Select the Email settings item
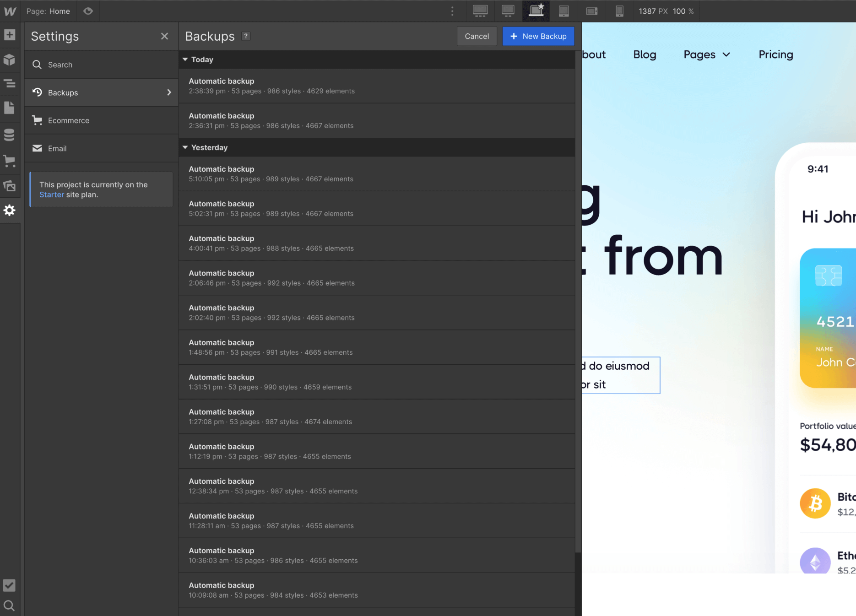The width and height of the screenshot is (856, 616). [x=57, y=148]
